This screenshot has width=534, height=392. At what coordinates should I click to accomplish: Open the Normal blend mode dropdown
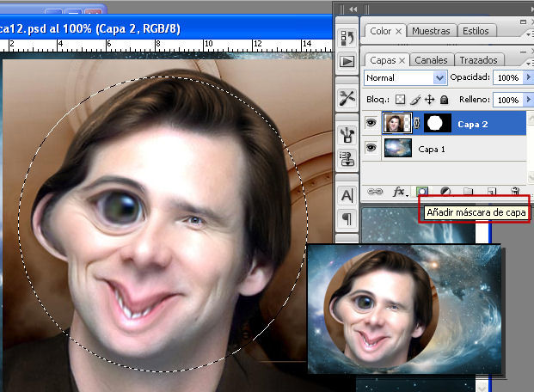tap(405, 78)
